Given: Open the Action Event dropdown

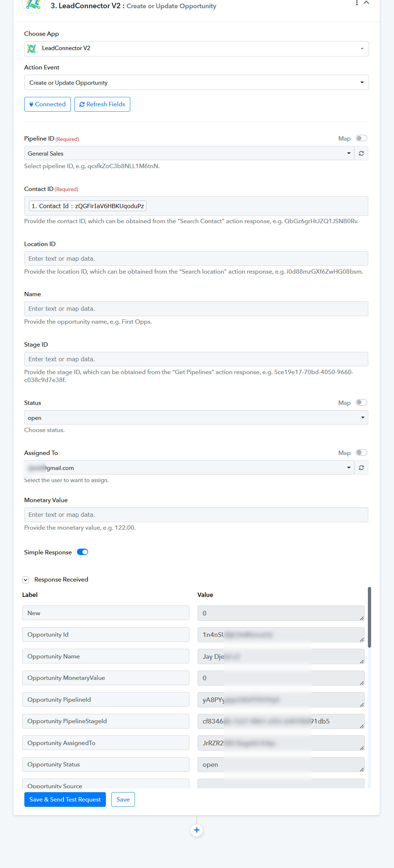Looking at the screenshot, I should click(x=196, y=83).
